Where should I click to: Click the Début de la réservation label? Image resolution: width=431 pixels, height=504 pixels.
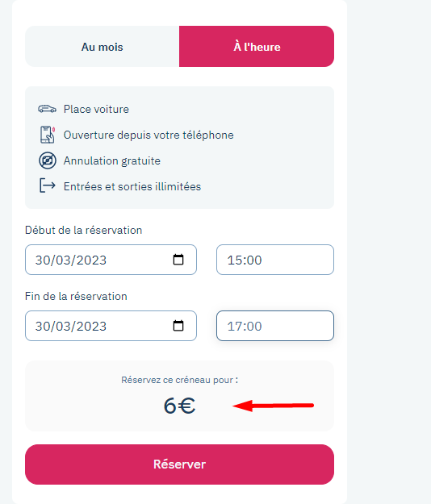click(x=84, y=230)
